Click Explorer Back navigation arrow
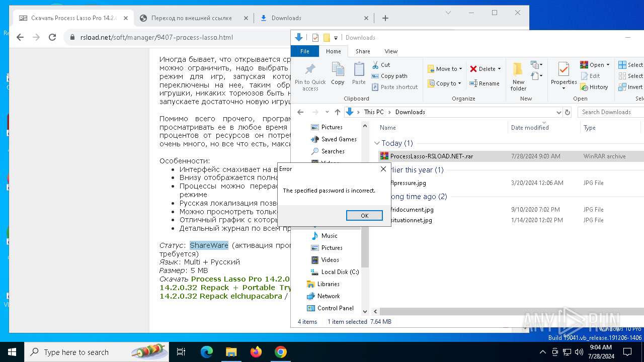Viewport: 644px width, 362px height. point(300,112)
